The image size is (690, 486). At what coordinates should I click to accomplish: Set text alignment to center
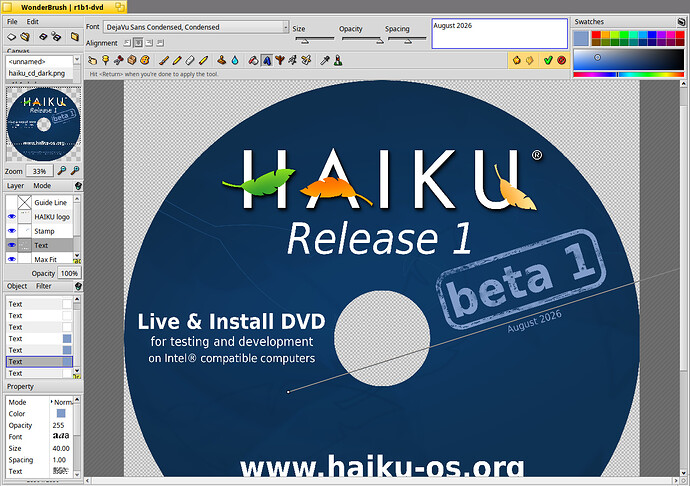138,43
